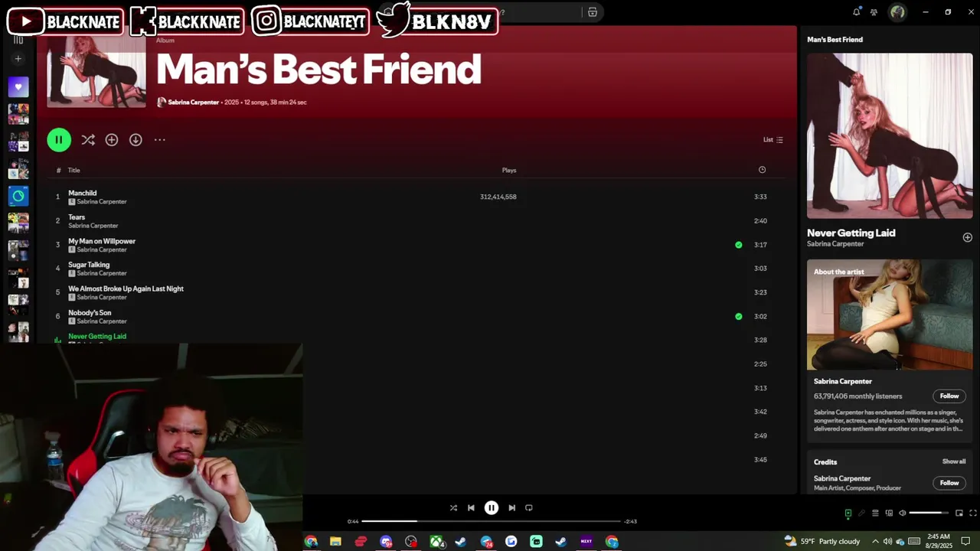Open the NEXT app on the taskbar

tap(586, 542)
